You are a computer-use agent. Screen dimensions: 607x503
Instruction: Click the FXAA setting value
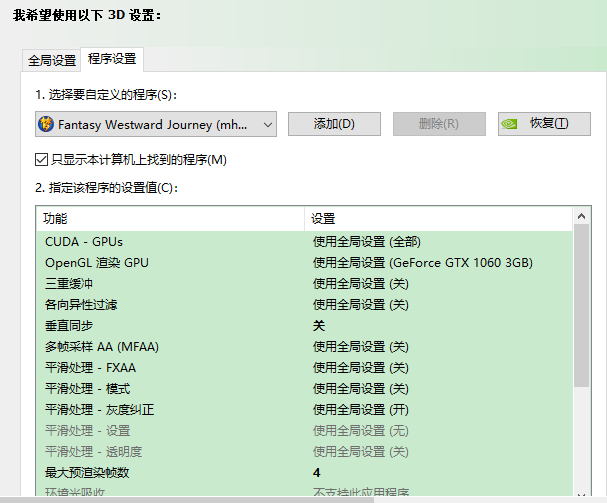tap(361, 367)
